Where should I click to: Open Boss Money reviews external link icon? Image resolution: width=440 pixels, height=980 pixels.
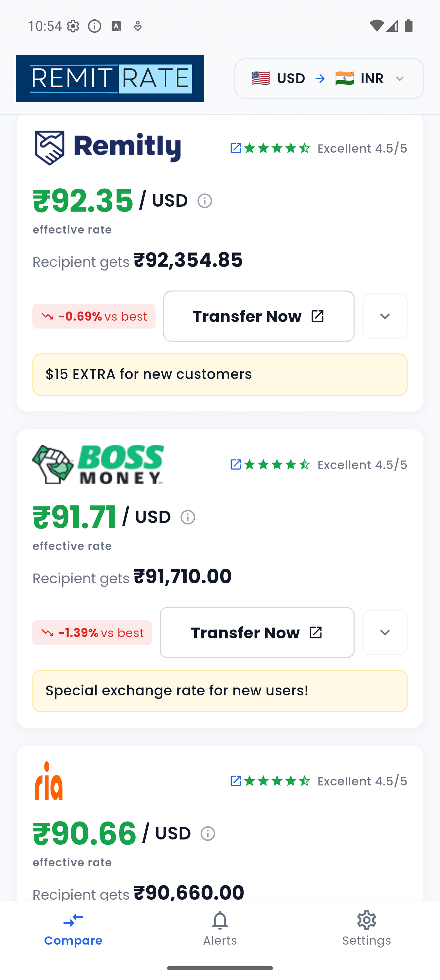click(236, 464)
